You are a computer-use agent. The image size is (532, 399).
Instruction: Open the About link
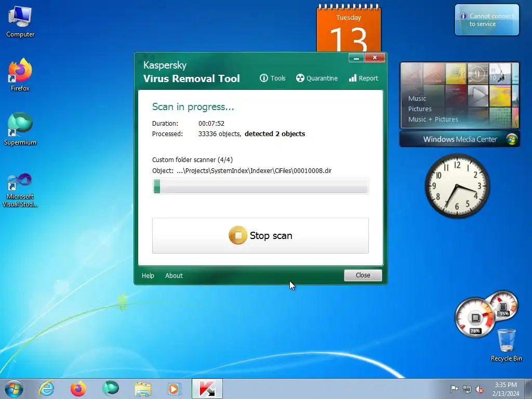(x=174, y=275)
